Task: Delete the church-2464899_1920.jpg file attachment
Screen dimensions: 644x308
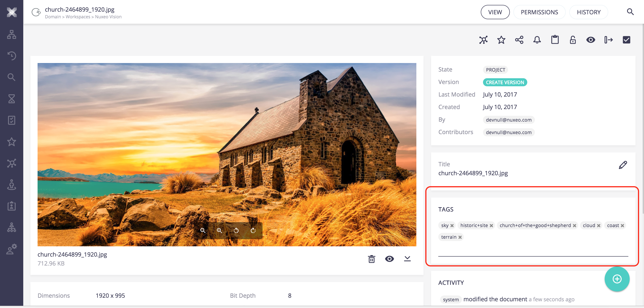Action: pyautogui.click(x=371, y=259)
